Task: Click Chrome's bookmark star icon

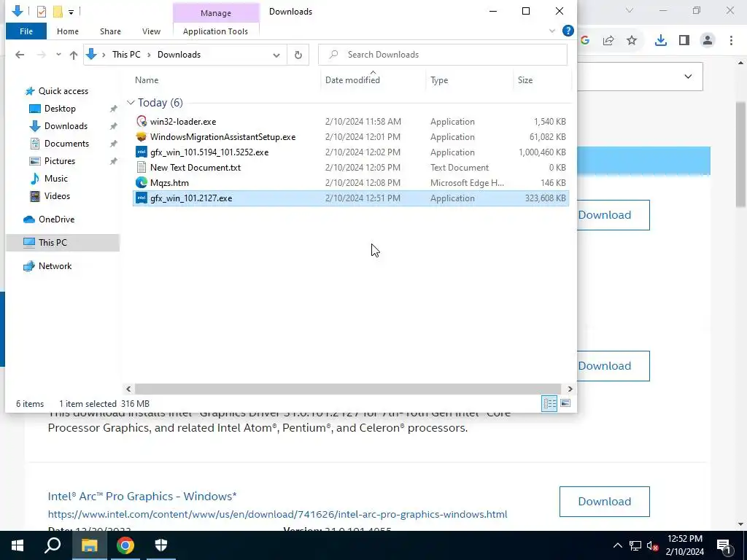Action: click(x=632, y=41)
